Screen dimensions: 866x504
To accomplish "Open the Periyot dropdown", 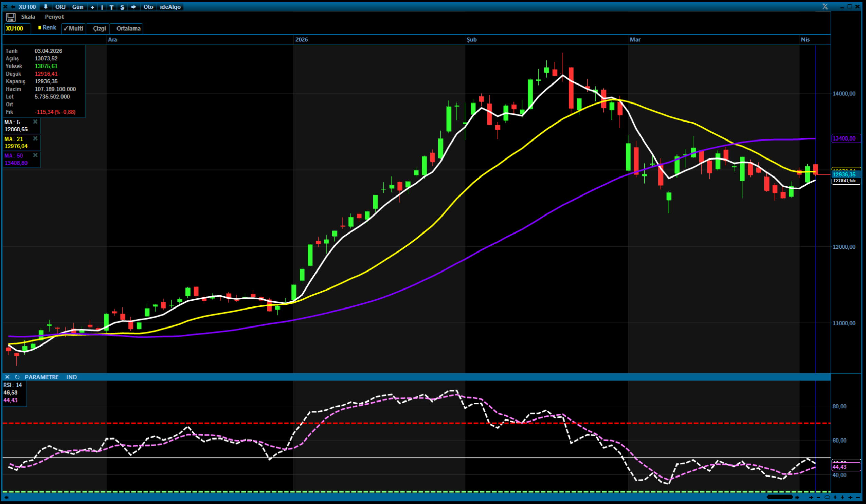I will (x=54, y=17).
